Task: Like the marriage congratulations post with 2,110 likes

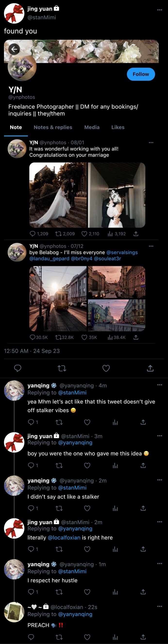Action: (84, 234)
